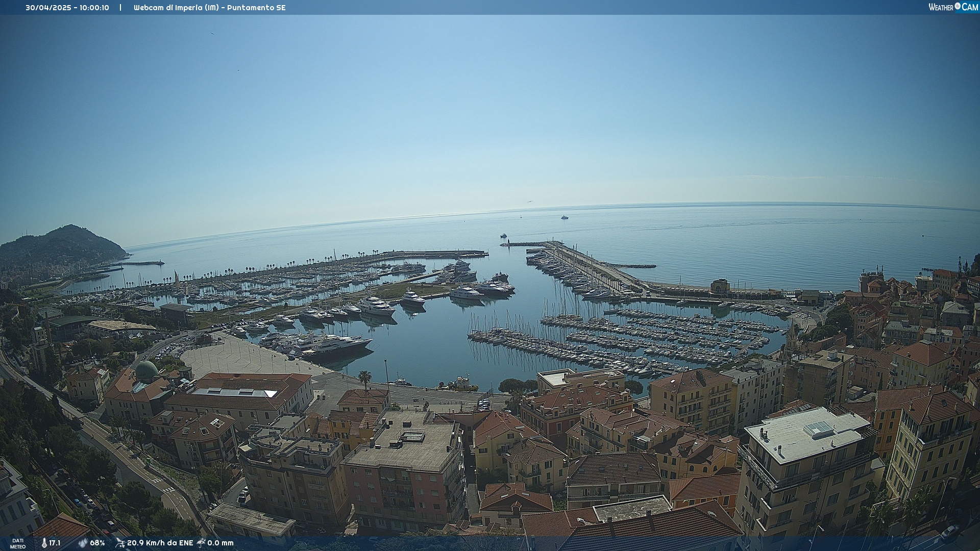Click the wind anemometer icon

pos(120,543)
